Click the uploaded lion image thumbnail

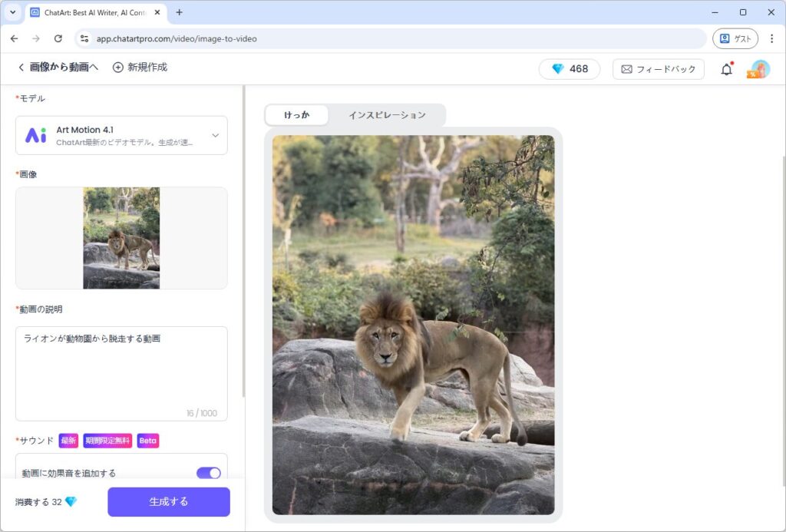(121, 238)
